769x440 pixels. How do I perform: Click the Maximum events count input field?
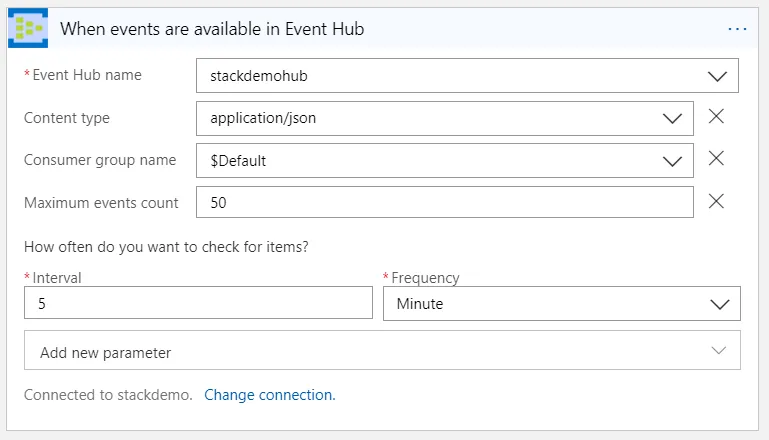coord(445,202)
